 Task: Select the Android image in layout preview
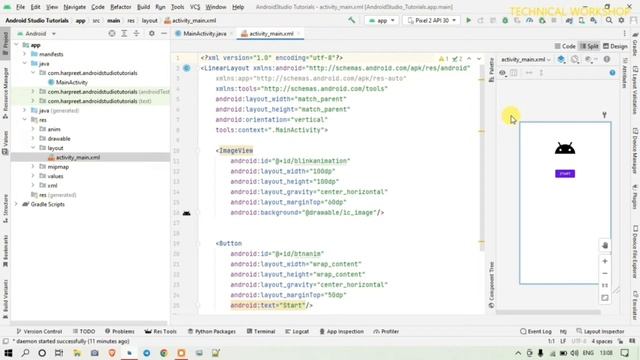(565, 148)
